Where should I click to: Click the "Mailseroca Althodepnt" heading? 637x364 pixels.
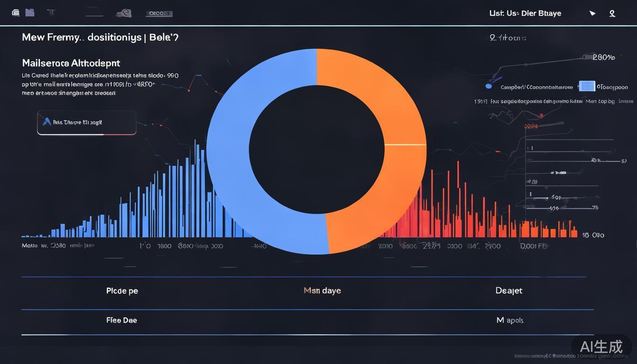(x=71, y=63)
